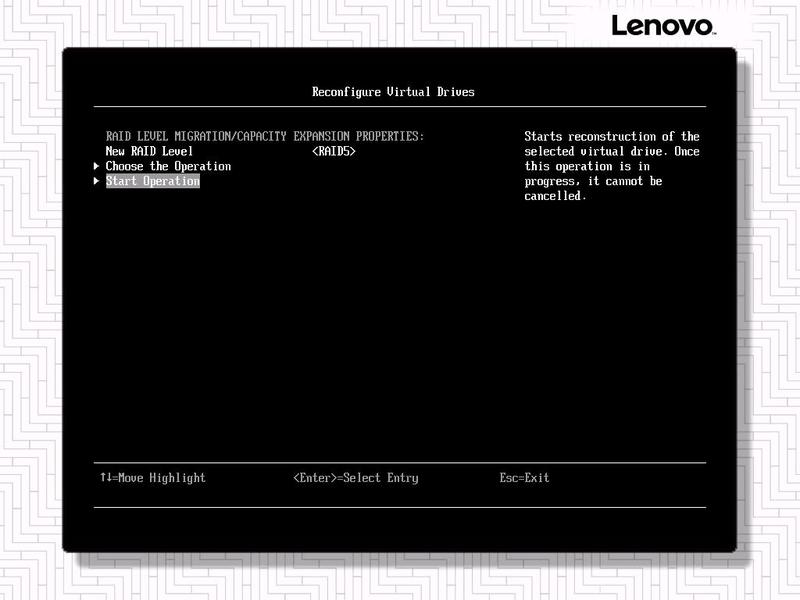This screenshot has height=600, width=800.
Task: Click the 'selected virtual drive' help line
Action: click(612, 151)
